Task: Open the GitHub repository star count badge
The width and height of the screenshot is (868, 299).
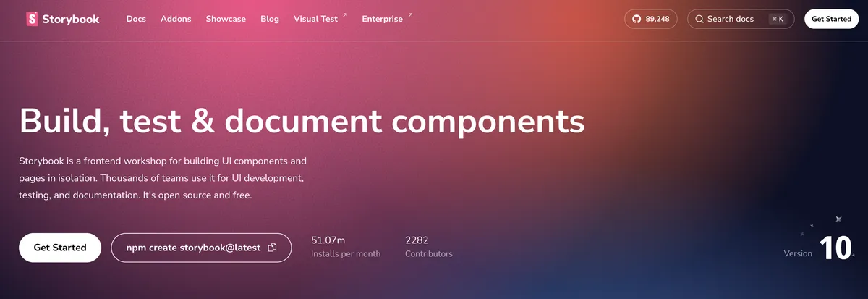Action: (650, 19)
